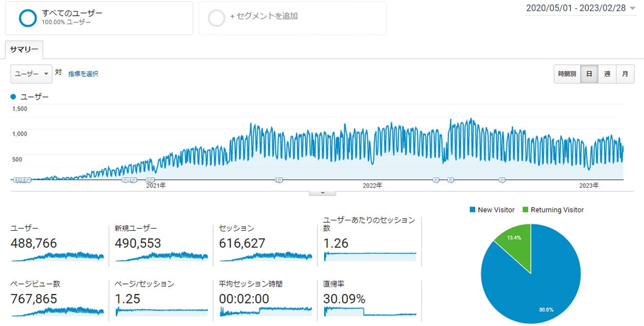The image size is (644, 326).
Task: Click the annotation flag cluster left of 2021年
Action: click(128, 179)
